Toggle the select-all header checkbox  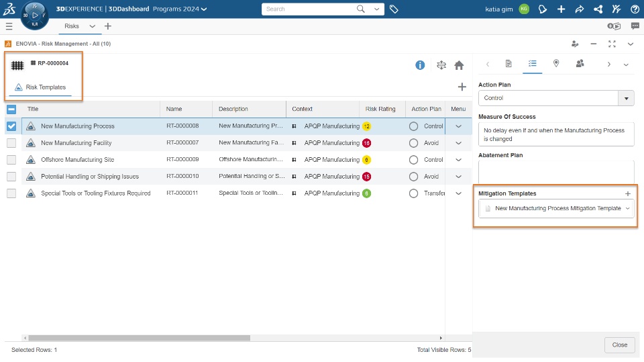point(11,109)
